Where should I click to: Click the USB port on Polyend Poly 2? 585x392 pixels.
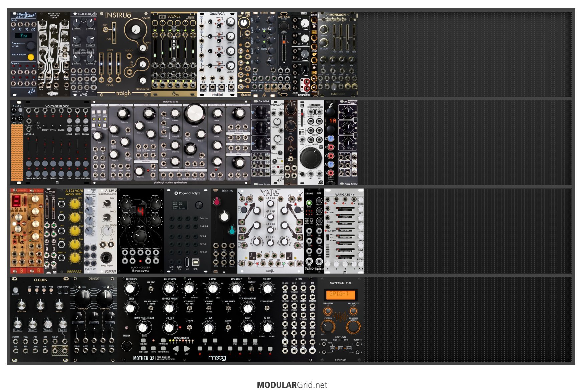tap(195, 262)
